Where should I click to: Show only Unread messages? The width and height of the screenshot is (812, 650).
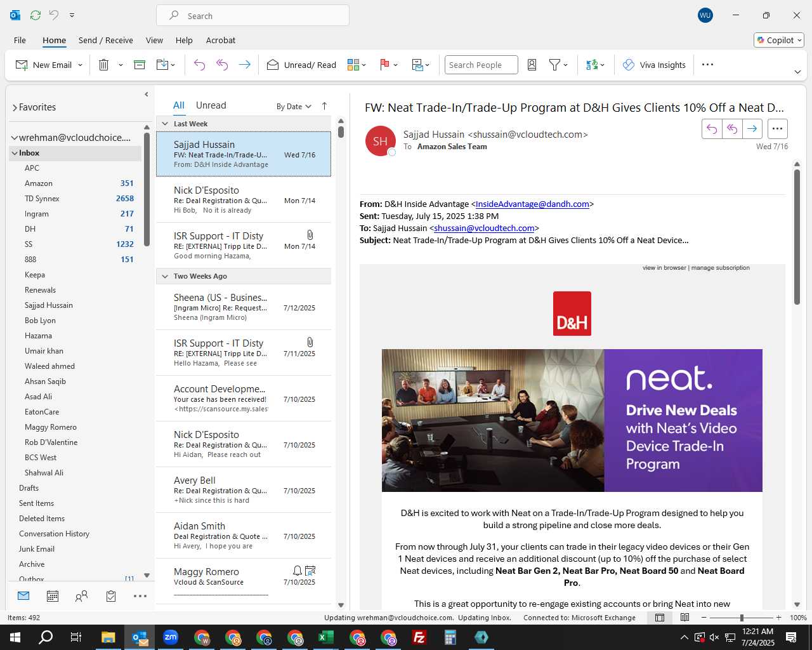pos(211,105)
